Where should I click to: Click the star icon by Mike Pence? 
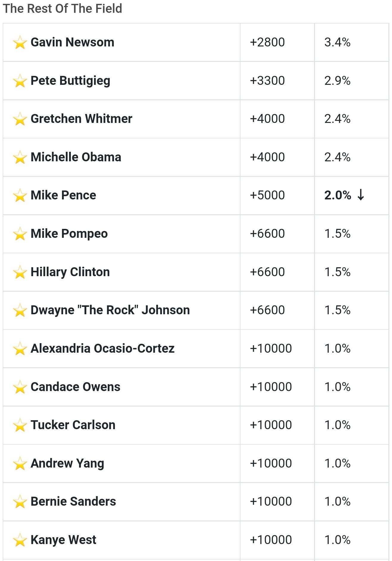20,195
